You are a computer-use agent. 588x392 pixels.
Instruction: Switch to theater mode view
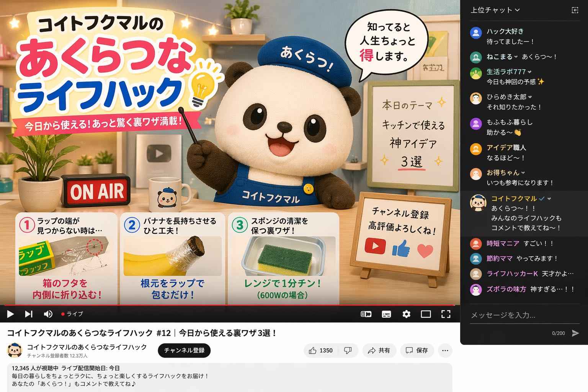click(x=426, y=314)
